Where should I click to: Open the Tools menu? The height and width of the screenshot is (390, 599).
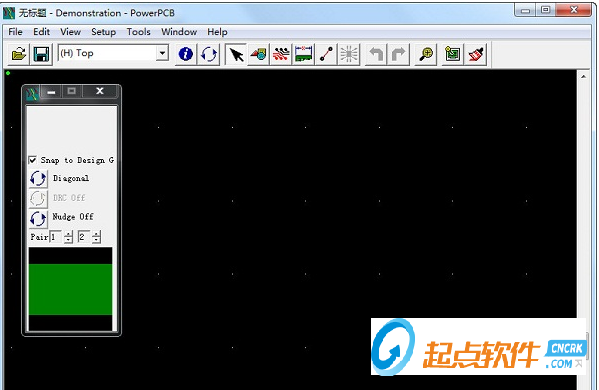pyautogui.click(x=138, y=32)
